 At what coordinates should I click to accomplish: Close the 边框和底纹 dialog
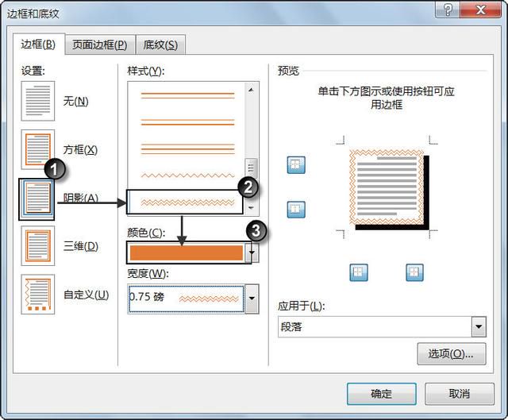(x=480, y=10)
